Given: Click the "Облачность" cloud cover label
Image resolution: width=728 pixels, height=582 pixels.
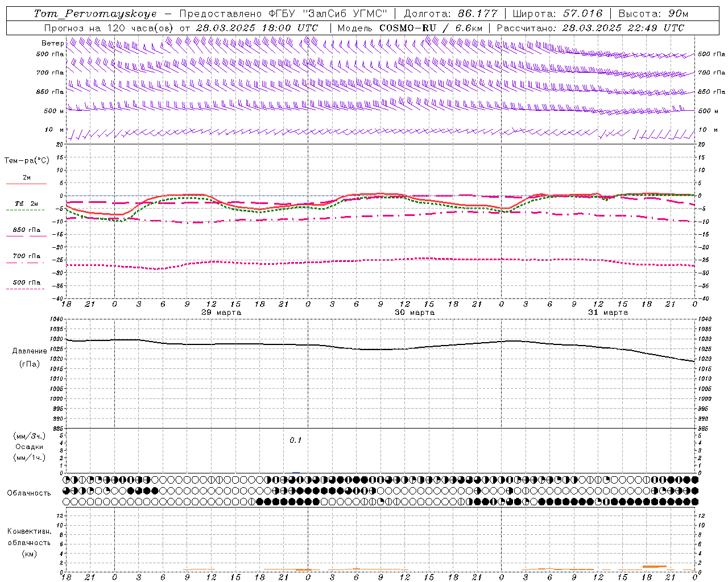Looking at the screenshot, I should pos(29,493).
